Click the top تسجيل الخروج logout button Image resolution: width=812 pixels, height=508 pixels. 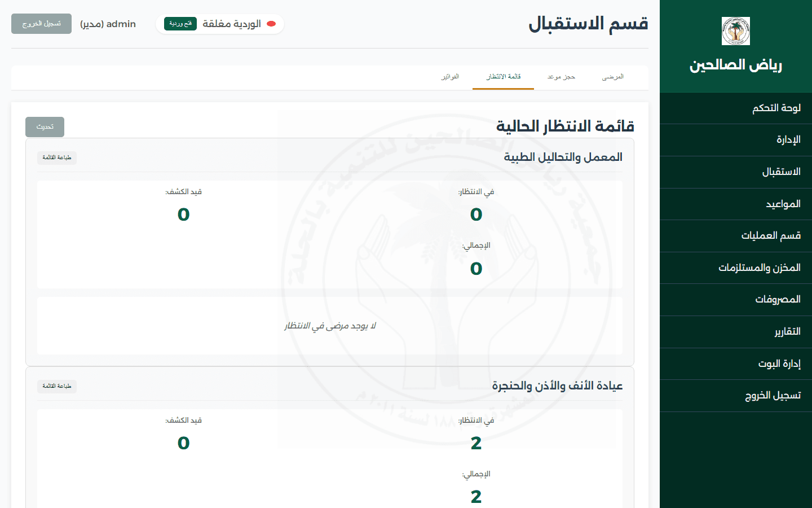point(41,24)
